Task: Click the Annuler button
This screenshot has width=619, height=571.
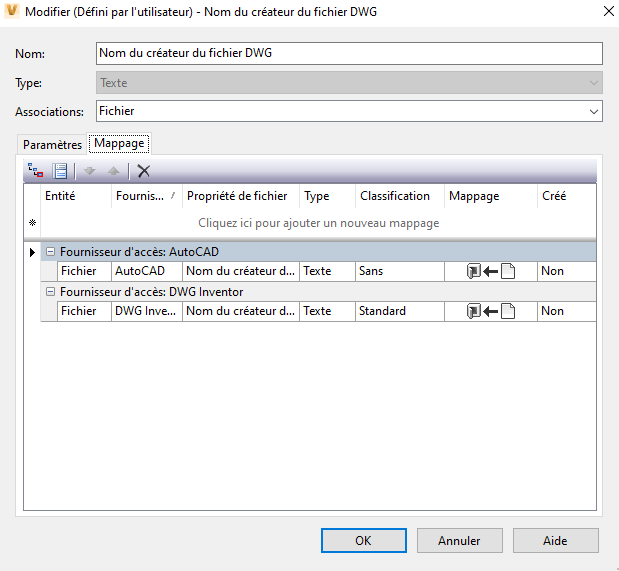Action: (460, 540)
